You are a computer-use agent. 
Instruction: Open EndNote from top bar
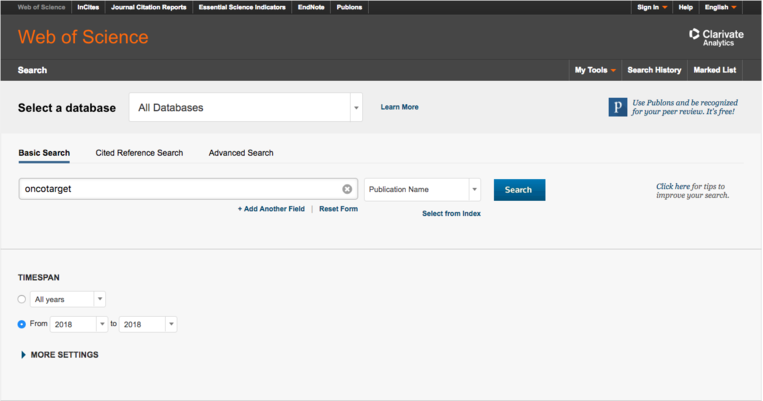[x=311, y=7]
